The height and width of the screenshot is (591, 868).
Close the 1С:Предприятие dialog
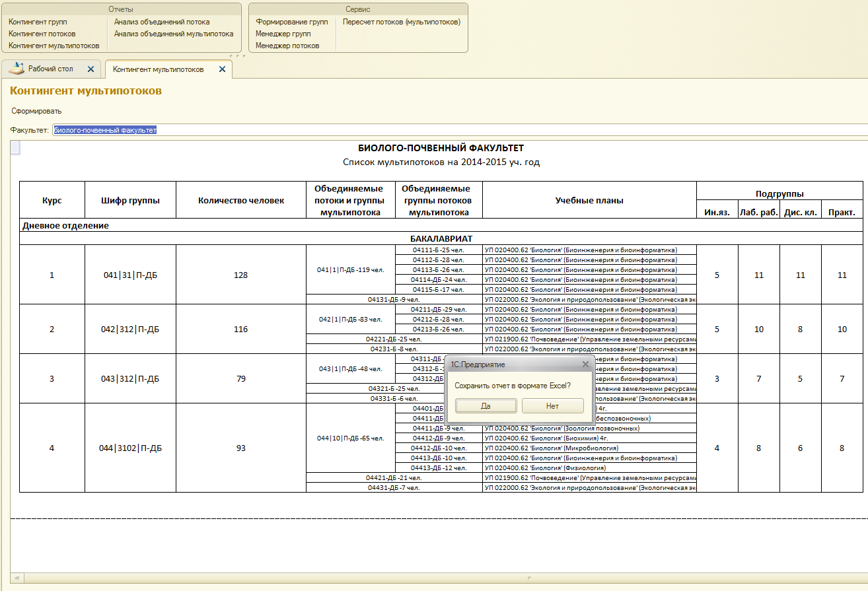point(585,364)
